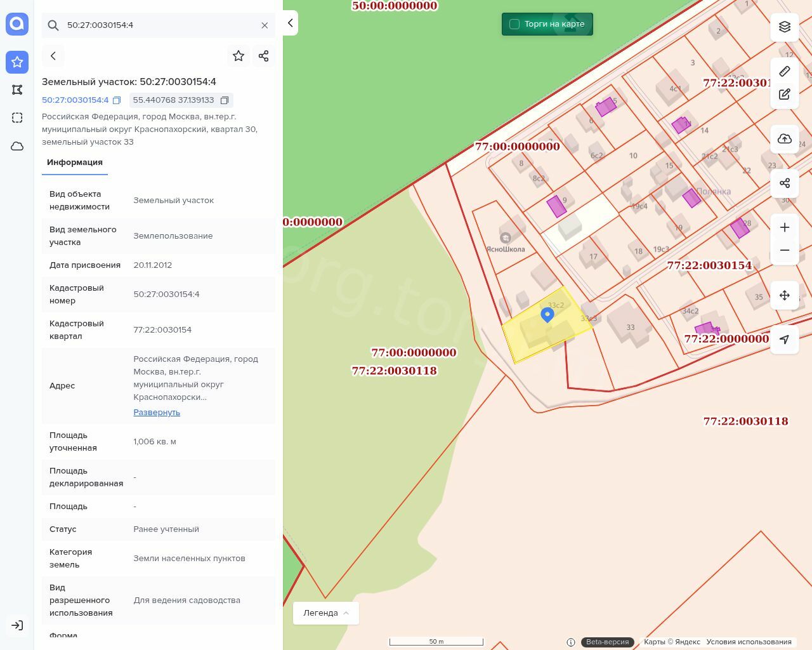Expand the full address with Развернуть
812x650 pixels.
click(157, 413)
